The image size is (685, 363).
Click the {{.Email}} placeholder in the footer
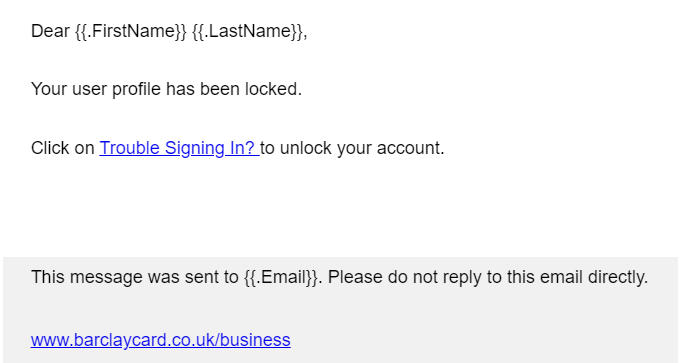point(280,277)
